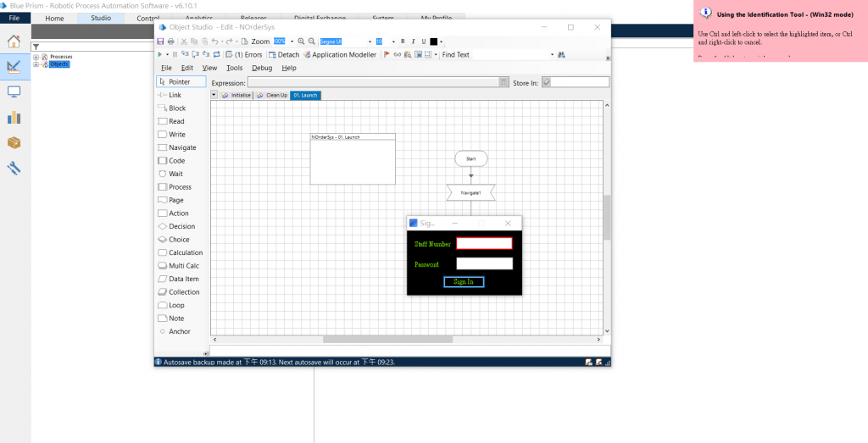Screen dimensions: 868x443
Task: Click the (1) Errors button
Action: click(x=243, y=54)
